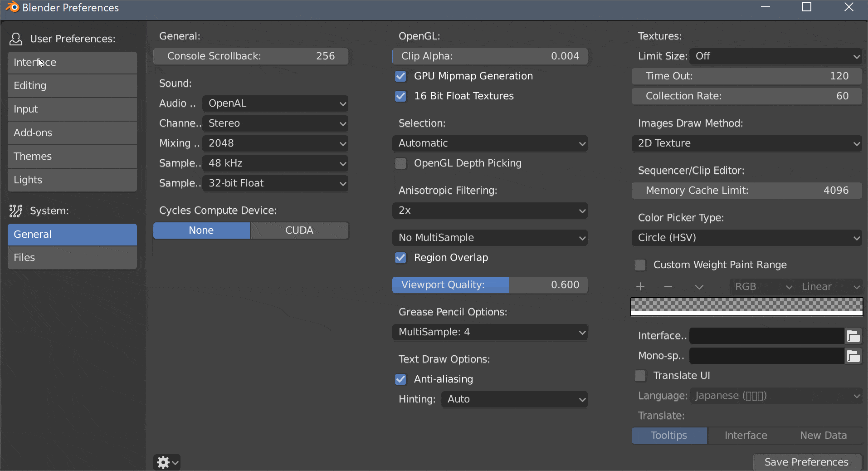
Task: Switch to Lights preferences tab
Action: 72,180
